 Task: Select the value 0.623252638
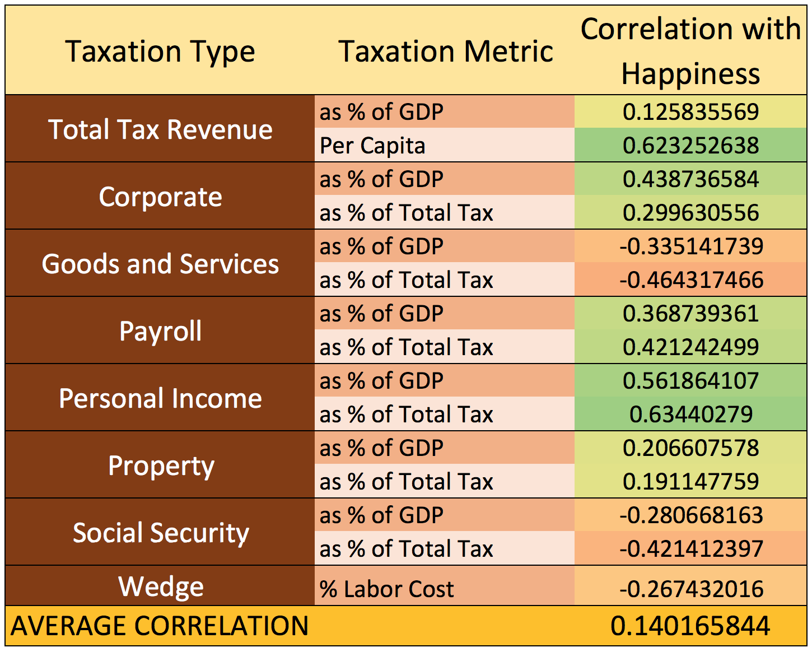690,146
